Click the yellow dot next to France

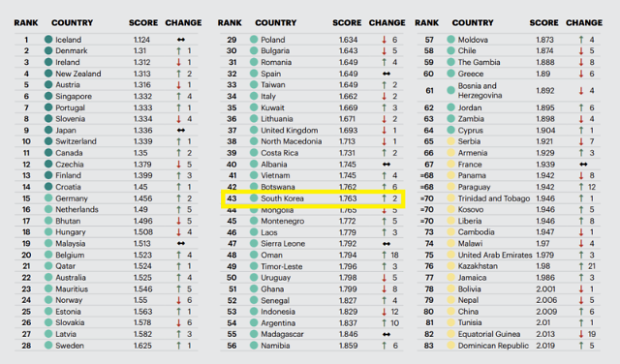click(x=450, y=164)
